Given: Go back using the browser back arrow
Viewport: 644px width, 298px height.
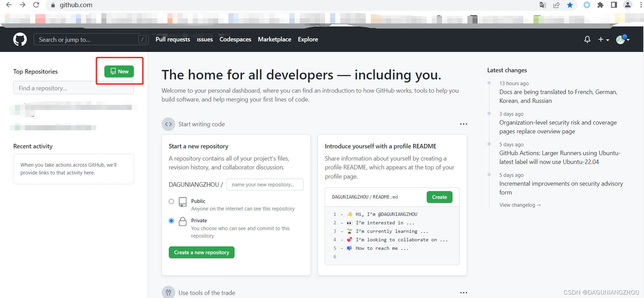Looking at the screenshot, I should coord(9,5).
